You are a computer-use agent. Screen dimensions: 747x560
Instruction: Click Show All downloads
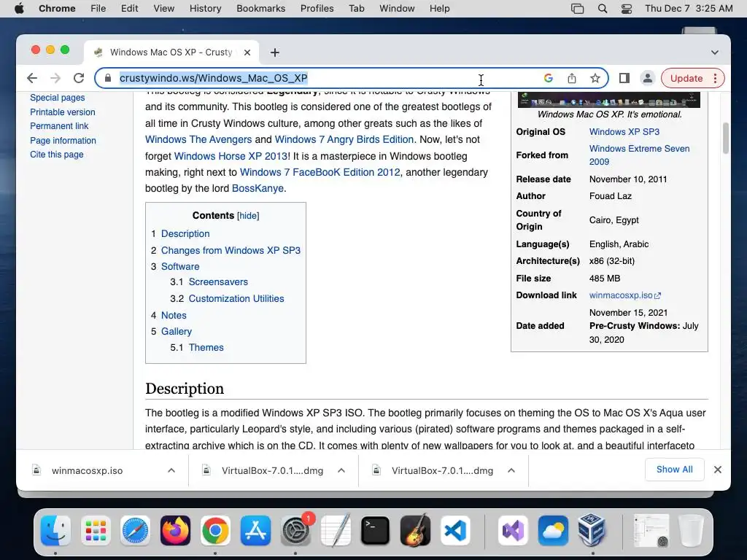[x=675, y=470]
